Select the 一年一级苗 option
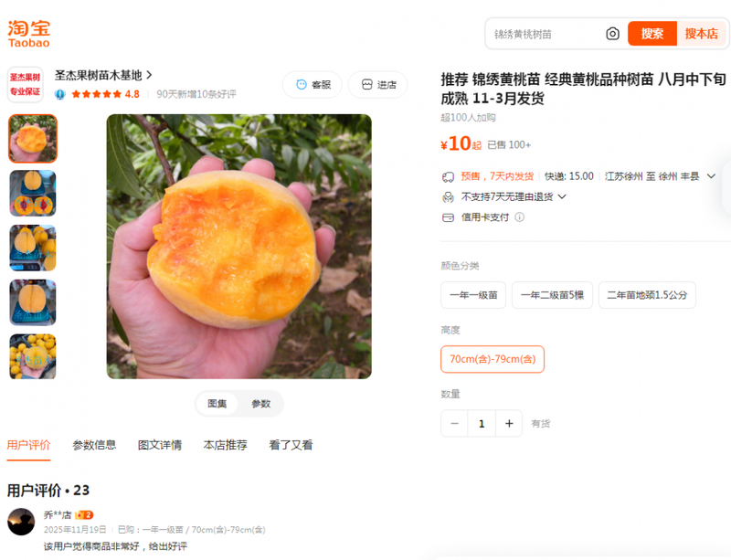Image resolution: width=731 pixels, height=560 pixels. click(x=473, y=295)
